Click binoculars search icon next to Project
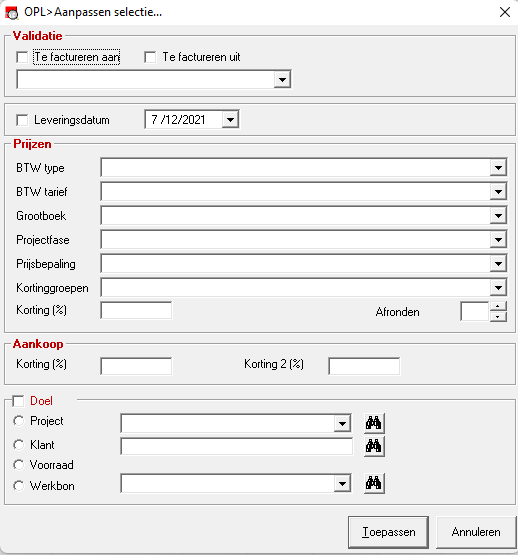This screenshot has height=555, width=518. [374, 423]
